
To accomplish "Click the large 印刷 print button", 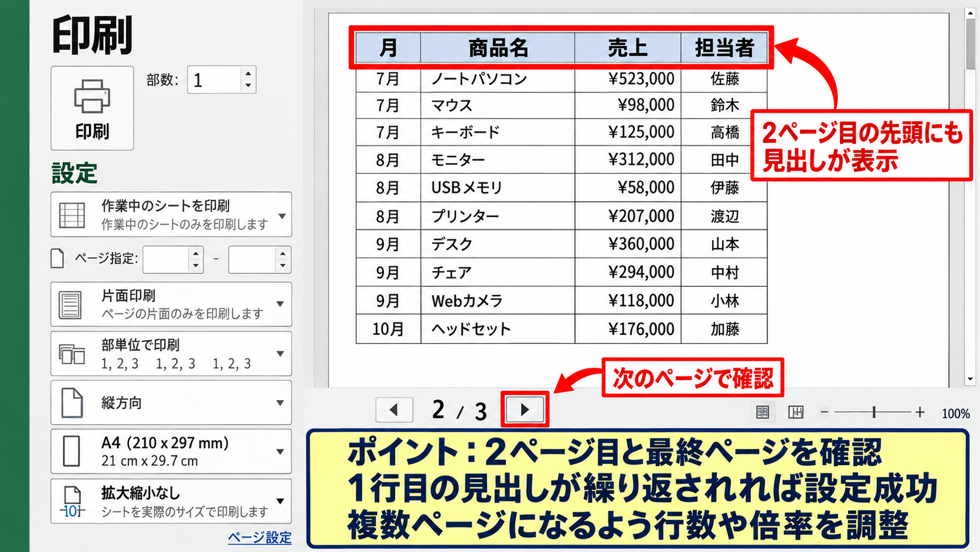I will pos(92,108).
